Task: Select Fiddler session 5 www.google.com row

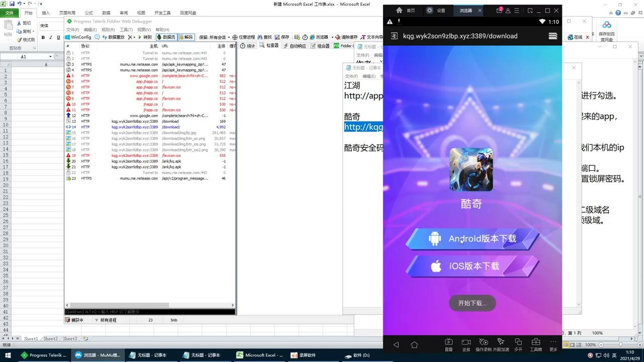Action: point(150,76)
